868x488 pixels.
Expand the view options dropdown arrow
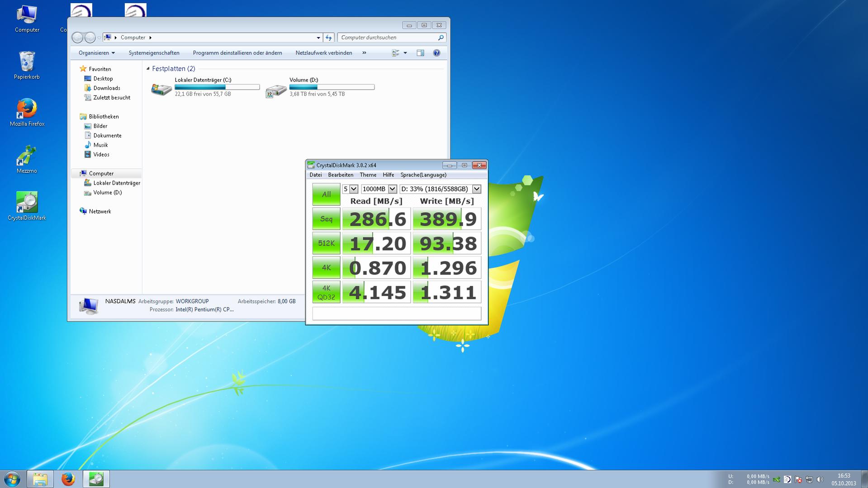(x=405, y=53)
